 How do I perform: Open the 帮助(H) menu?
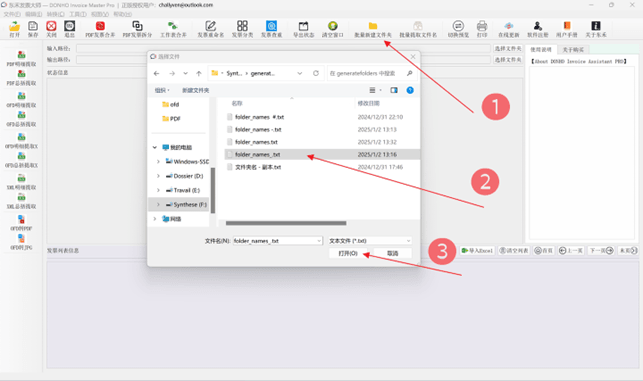123,14
